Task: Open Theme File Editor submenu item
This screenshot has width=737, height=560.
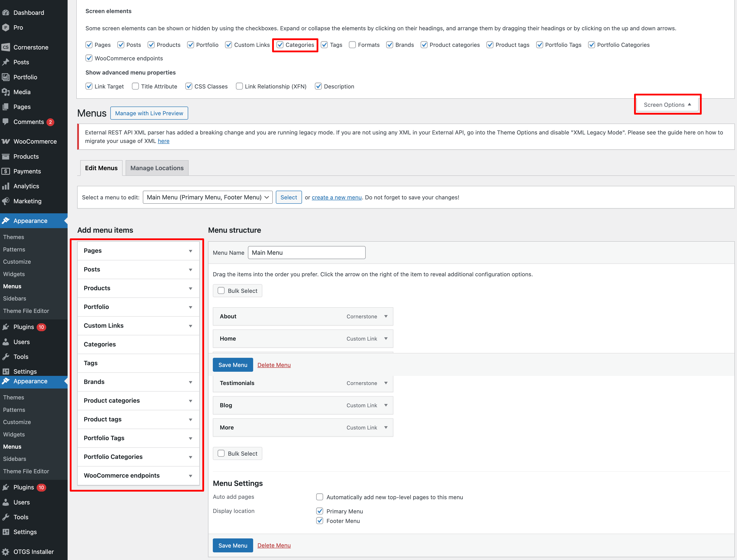Action: coord(26,311)
